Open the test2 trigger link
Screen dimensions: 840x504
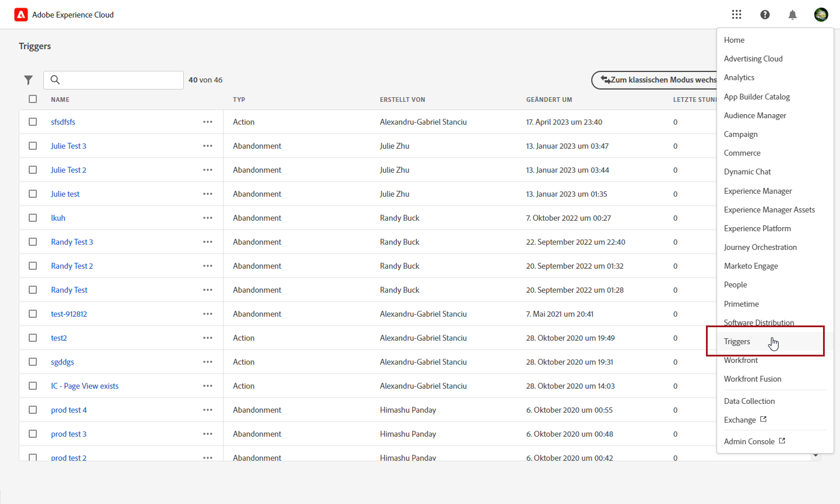click(59, 338)
